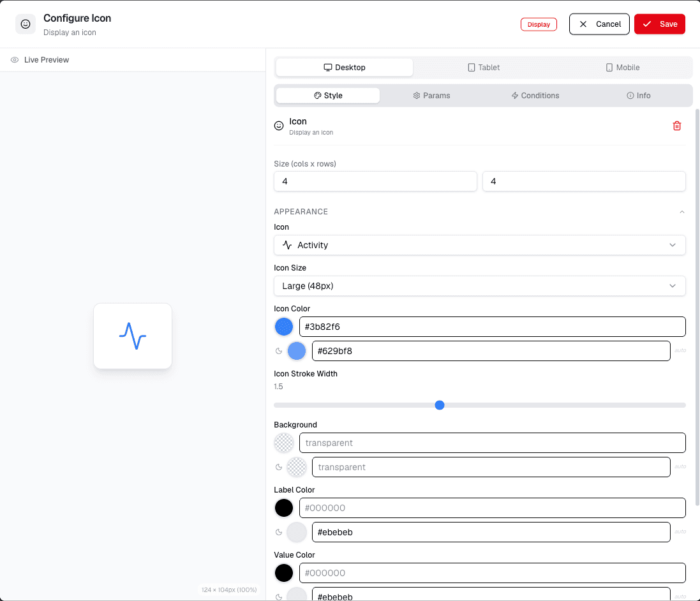Click the Cancel button
This screenshot has width=700, height=601.
(x=599, y=24)
